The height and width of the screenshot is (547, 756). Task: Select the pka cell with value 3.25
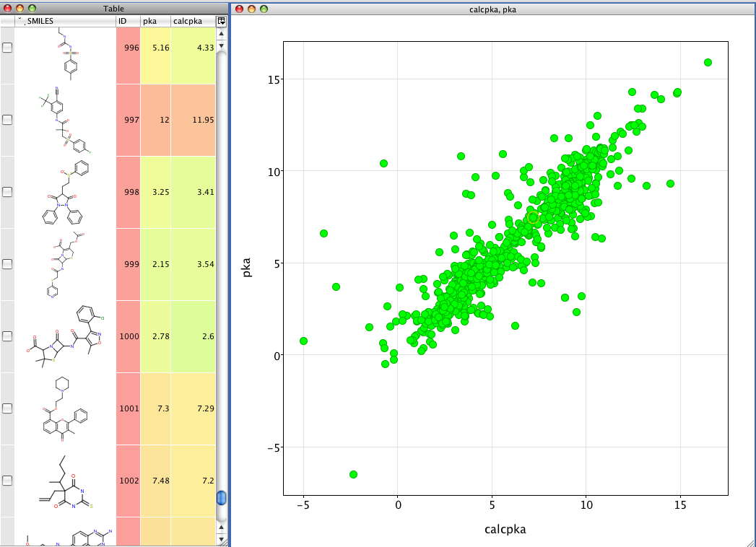(156, 192)
